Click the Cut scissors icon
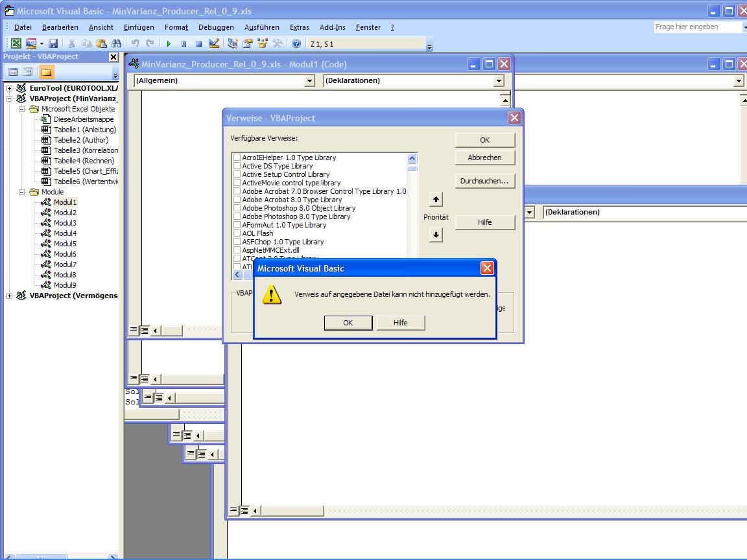 tap(71, 44)
